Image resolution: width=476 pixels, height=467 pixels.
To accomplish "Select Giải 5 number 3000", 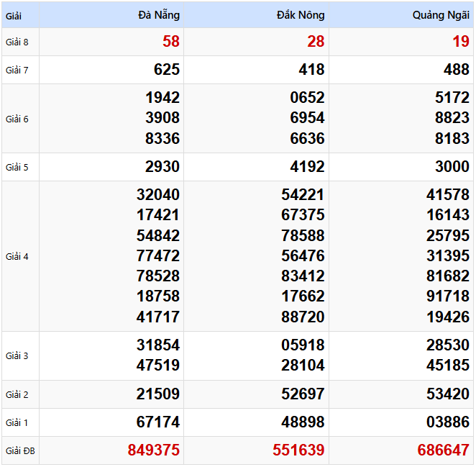I will 452,167.
